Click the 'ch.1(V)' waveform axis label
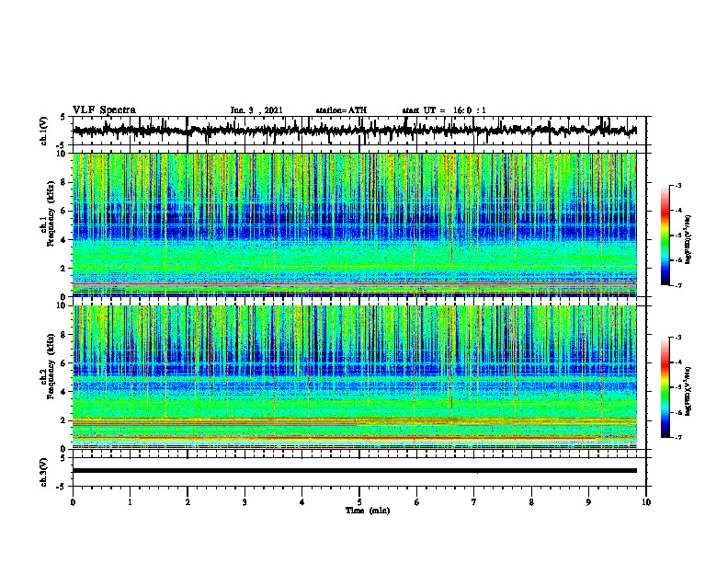728x563 pixels. pyautogui.click(x=44, y=131)
